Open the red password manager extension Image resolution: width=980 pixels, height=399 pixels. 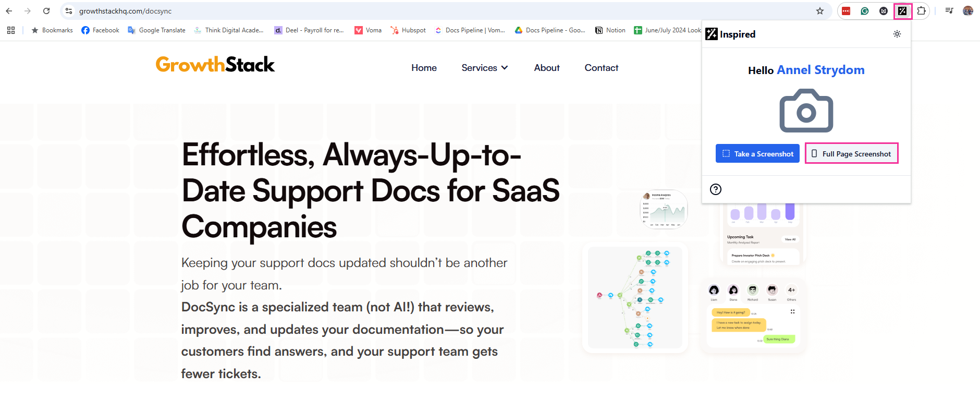(846, 11)
